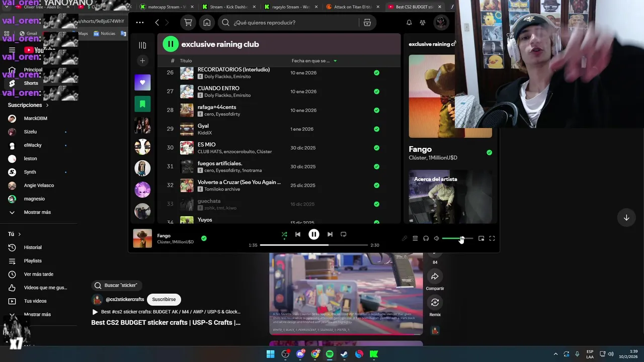Open the Spotify three-dots menu
644x362 pixels.
pos(140,23)
